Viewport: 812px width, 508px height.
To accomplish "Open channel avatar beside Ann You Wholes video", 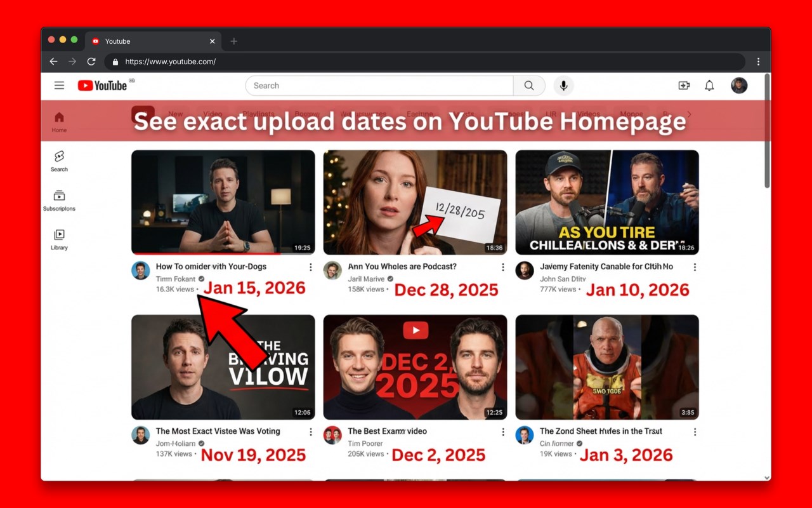I will tap(332, 271).
